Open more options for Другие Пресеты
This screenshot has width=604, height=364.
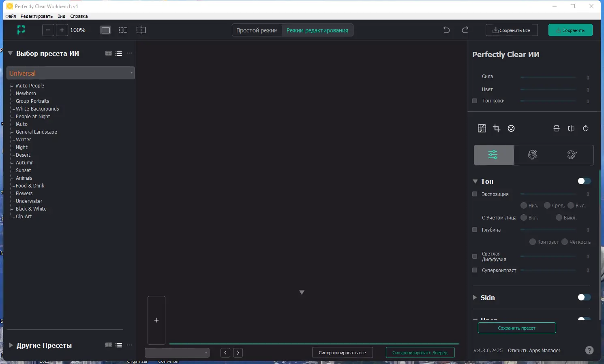pyautogui.click(x=129, y=345)
